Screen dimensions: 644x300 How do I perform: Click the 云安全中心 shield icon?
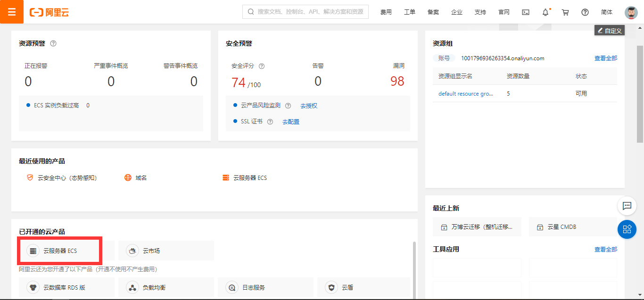click(x=30, y=178)
